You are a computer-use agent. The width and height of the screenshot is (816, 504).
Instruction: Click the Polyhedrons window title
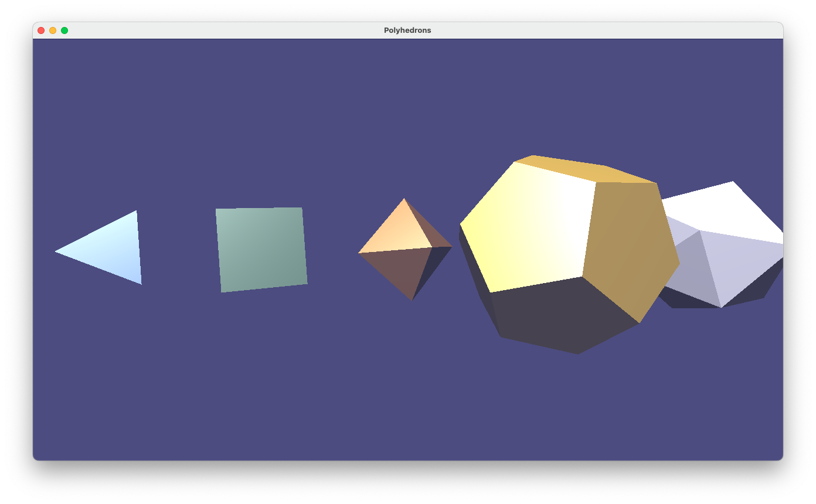[407, 30]
